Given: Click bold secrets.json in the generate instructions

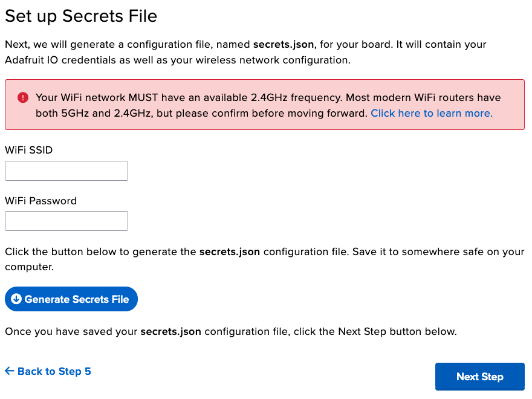Looking at the screenshot, I should [x=230, y=251].
